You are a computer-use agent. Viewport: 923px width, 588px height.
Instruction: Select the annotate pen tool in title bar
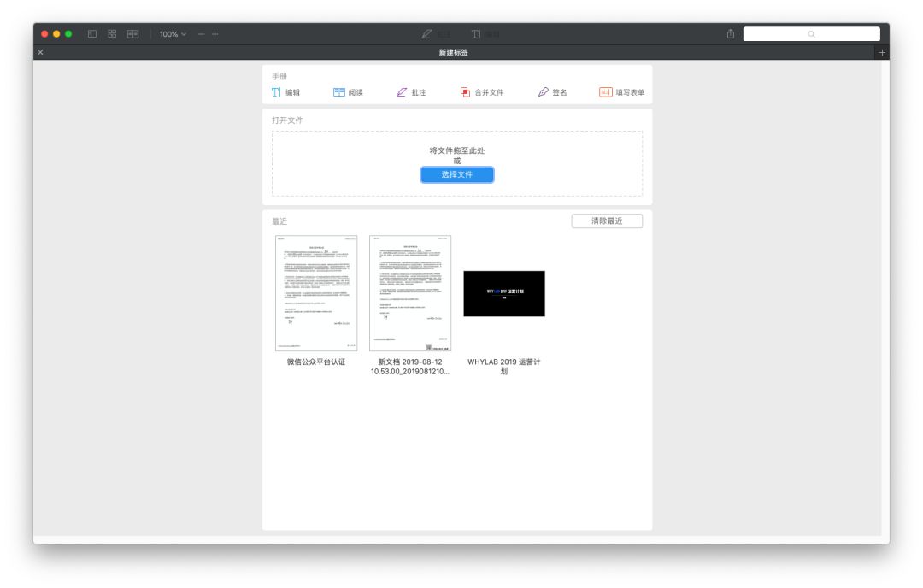pos(436,34)
